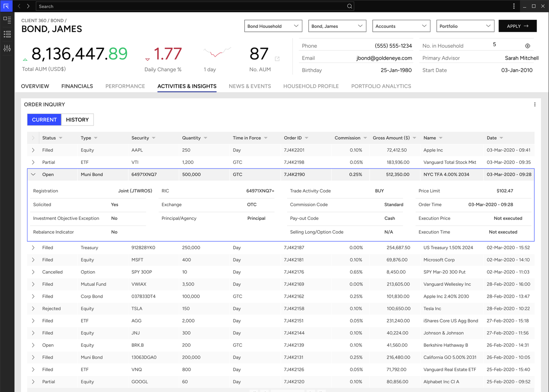The height and width of the screenshot is (392, 549).
Task: Go forward with the right arrow
Action: [28, 6]
